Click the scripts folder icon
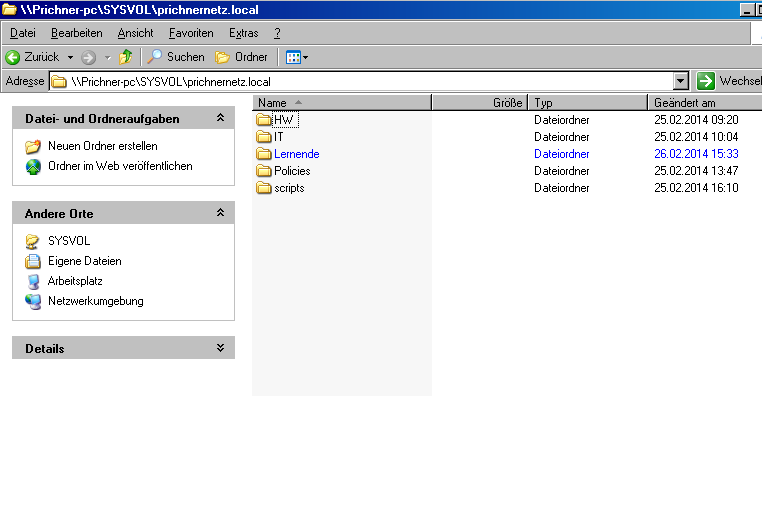The image size is (762, 512). (264, 188)
